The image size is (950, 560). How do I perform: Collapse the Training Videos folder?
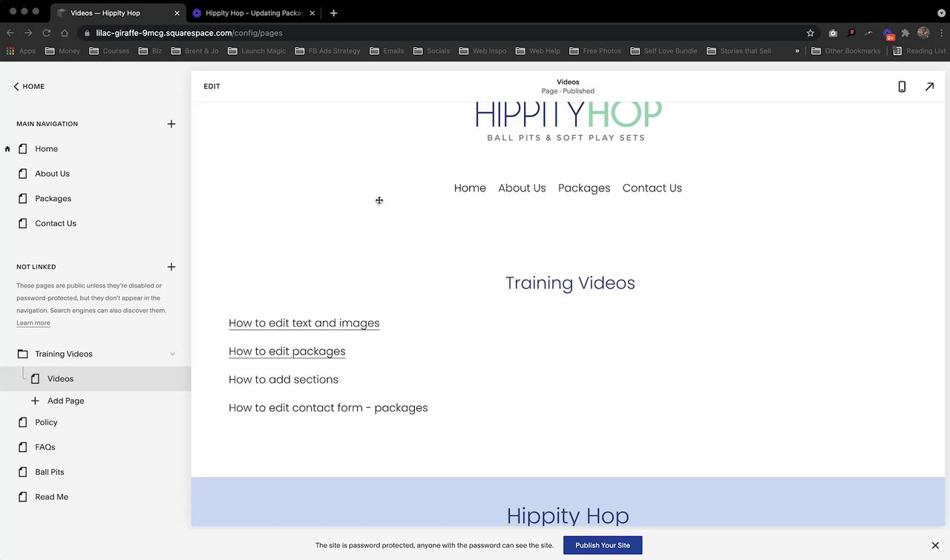click(172, 354)
